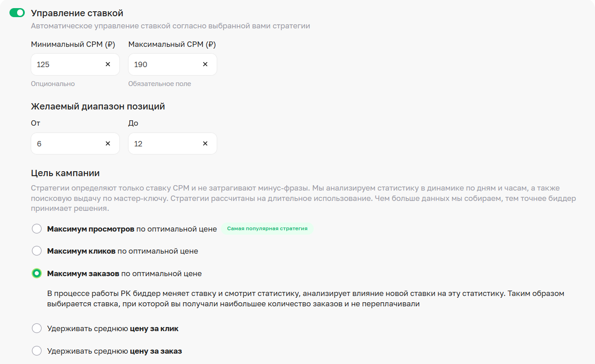Clear the До position field with X
The height and width of the screenshot is (364, 595).
[x=205, y=144]
